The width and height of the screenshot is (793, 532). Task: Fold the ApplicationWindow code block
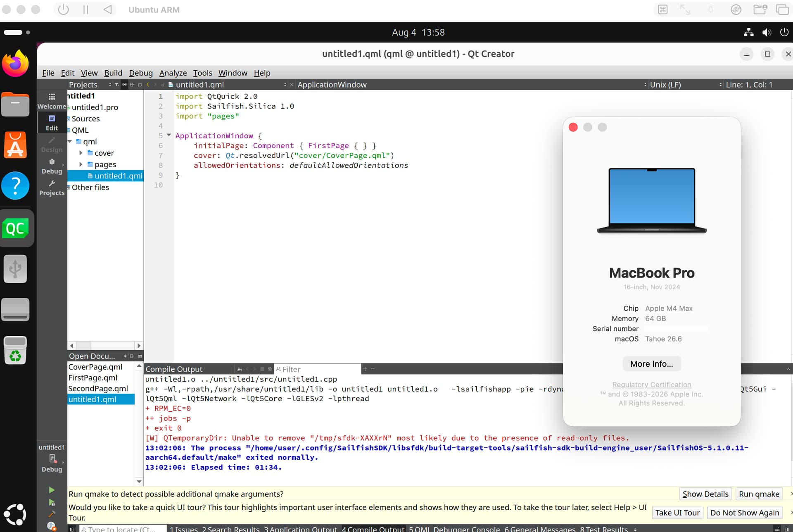(x=169, y=135)
